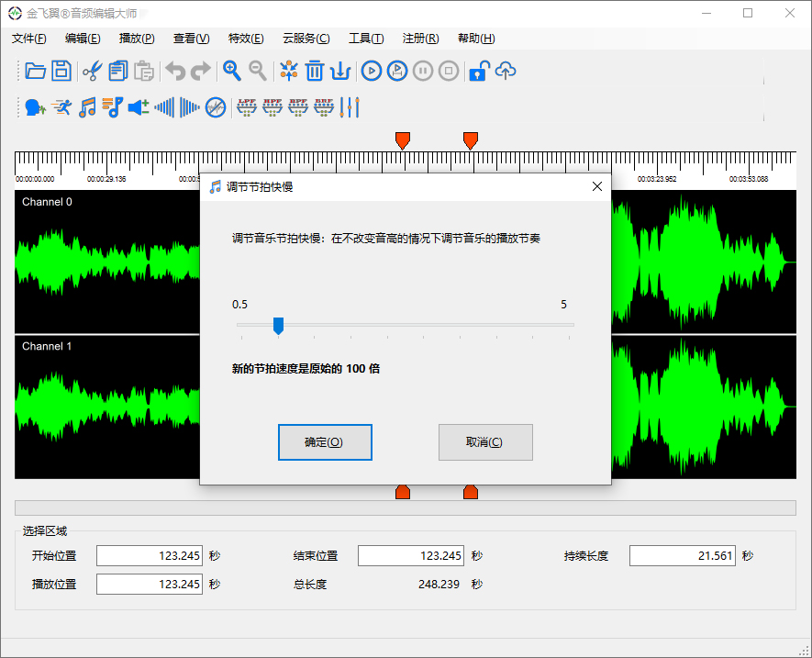Open the 文件(F) menu

[29, 39]
